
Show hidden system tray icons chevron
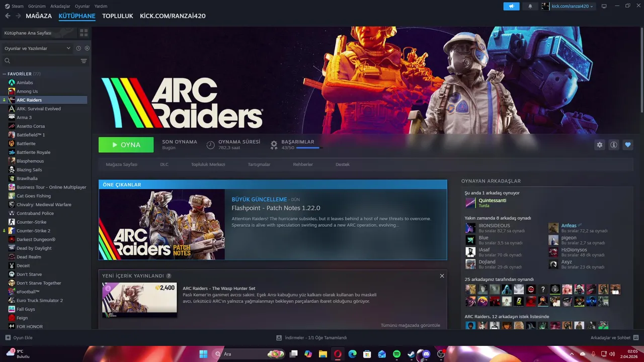pos(572,354)
